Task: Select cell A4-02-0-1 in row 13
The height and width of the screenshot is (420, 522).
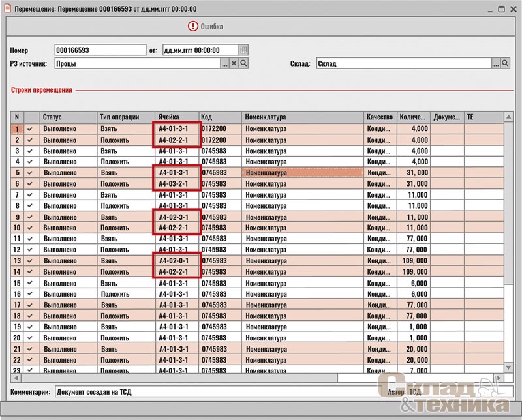Action: (176, 261)
